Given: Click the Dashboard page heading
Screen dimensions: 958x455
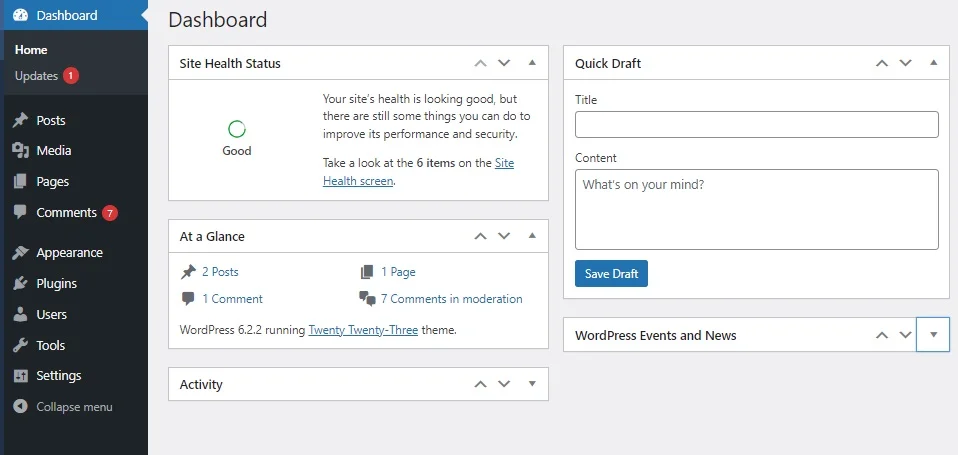Looking at the screenshot, I should [x=218, y=20].
